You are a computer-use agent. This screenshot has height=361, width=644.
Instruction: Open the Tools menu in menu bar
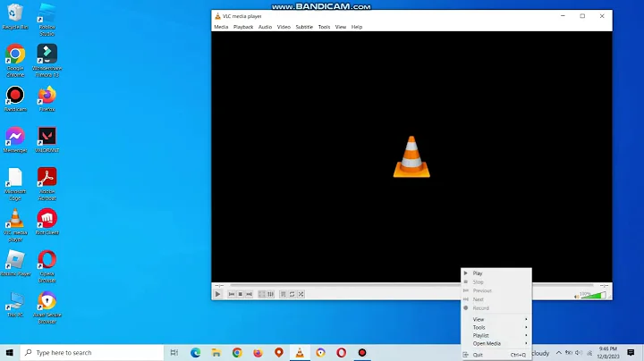[x=324, y=27]
